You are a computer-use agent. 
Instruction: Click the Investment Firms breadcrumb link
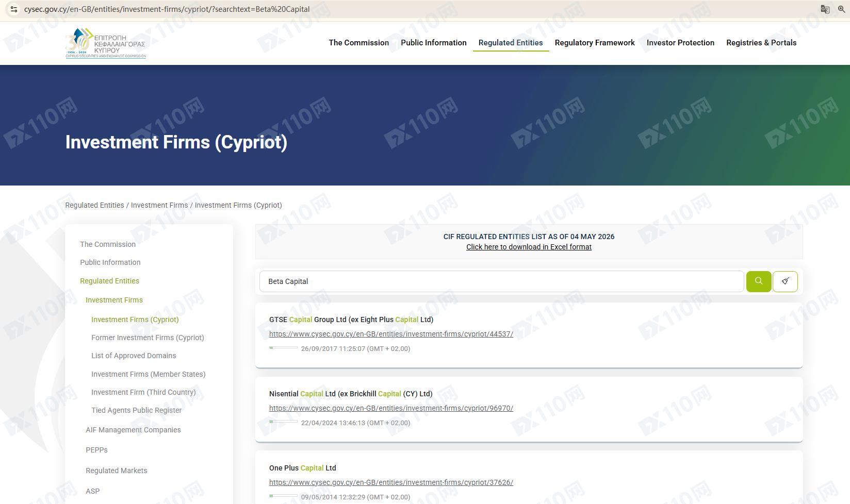pos(159,205)
